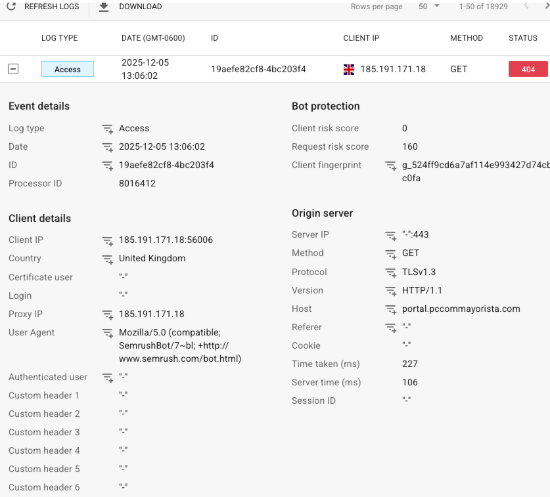Click Client risk score value 0
This screenshot has width=550, height=497.
tap(405, 128)
